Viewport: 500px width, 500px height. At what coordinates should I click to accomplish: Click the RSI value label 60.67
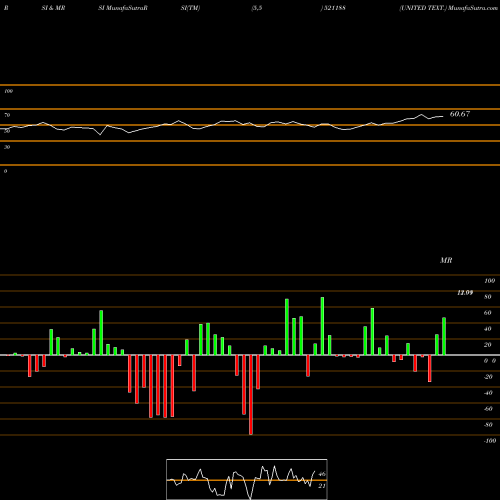point(460,114)
